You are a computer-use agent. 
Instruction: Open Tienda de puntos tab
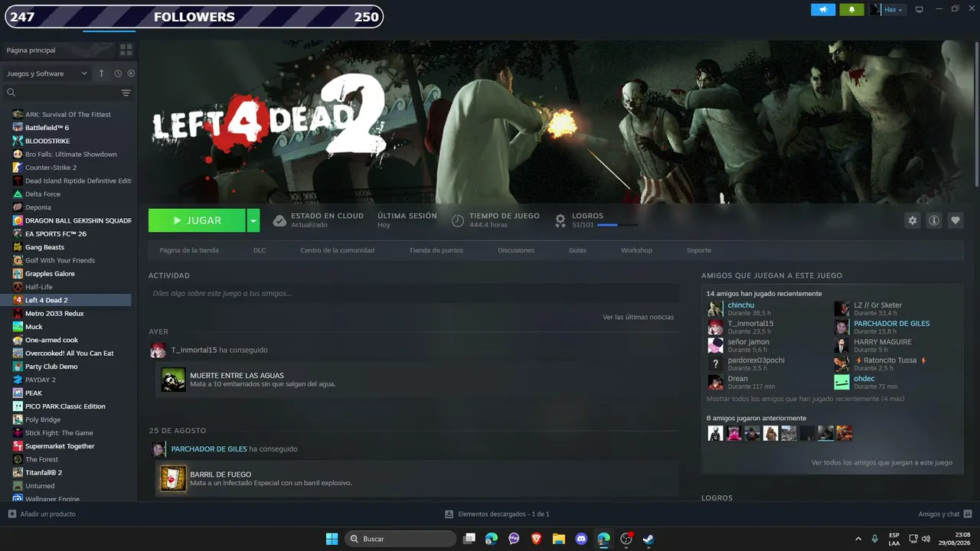coord(436,250)
